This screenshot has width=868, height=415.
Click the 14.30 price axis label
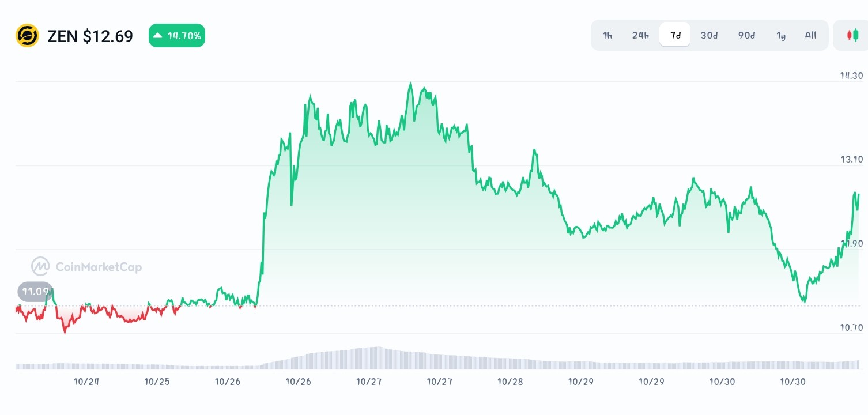[850, 76]
